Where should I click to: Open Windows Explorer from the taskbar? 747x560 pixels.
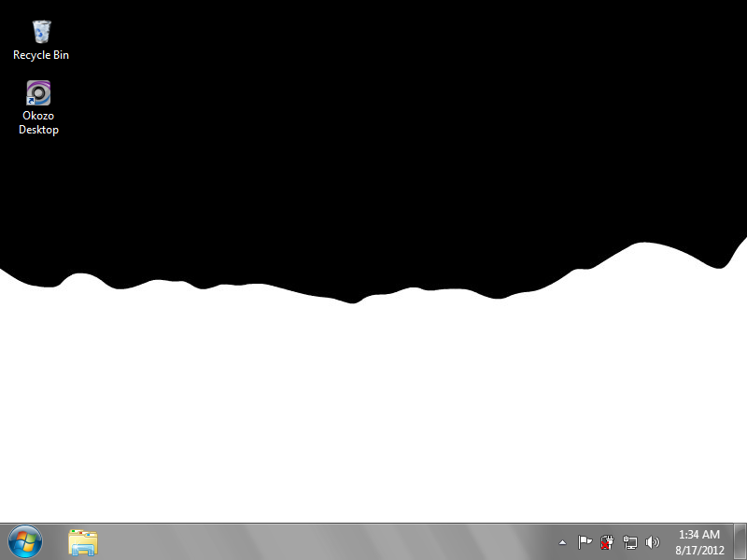[x=83, y=542]
